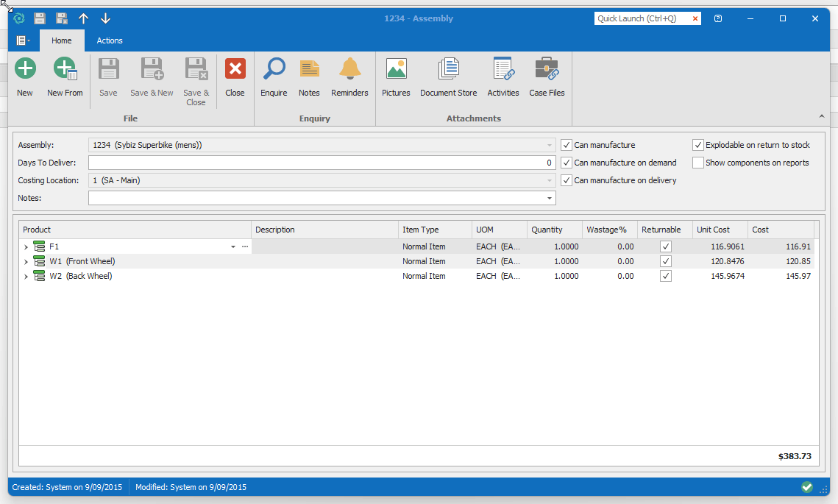838x504 pixels.
Task: Open the Enquire magnifier tool
Action: tap(274, 70)
